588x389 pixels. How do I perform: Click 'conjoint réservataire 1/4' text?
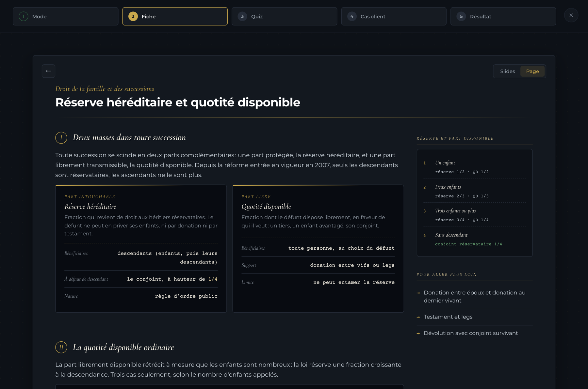pos(468,244)
